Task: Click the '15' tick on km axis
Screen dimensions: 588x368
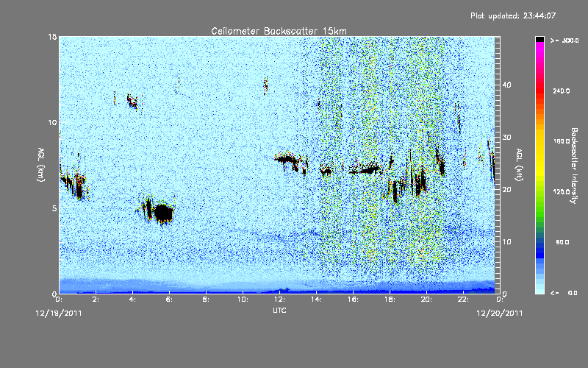Action: 52,37
